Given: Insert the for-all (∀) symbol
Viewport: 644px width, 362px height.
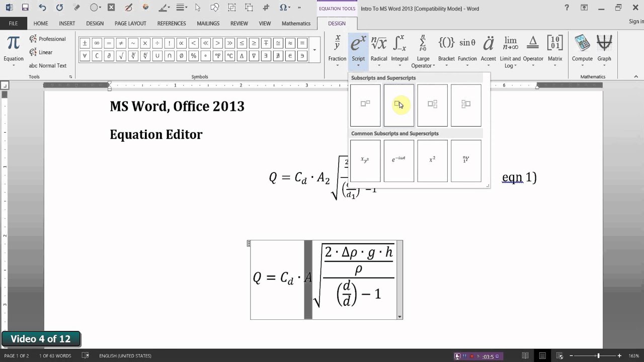Looking at the screenshot, I should tap(85, 56).
